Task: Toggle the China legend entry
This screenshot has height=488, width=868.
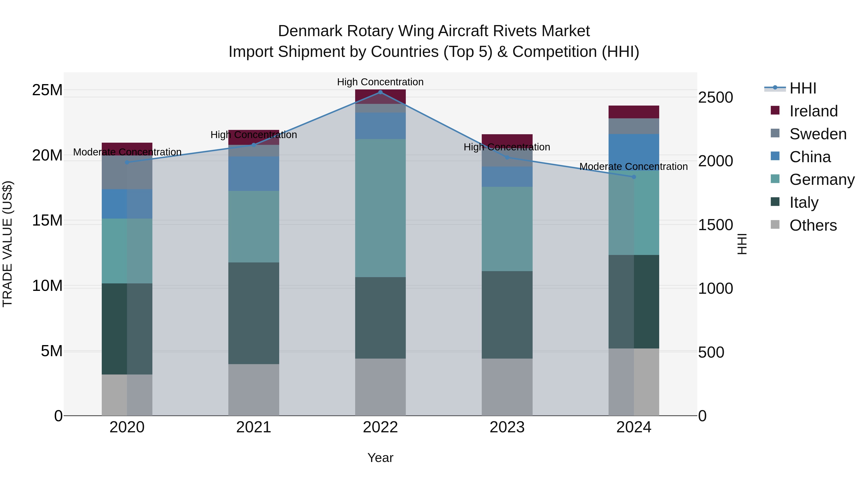Action: [800, 157]
